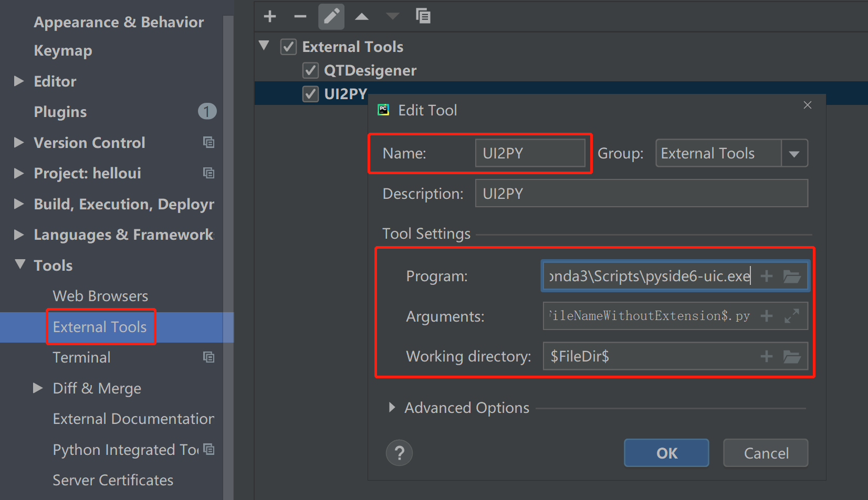868x500 pixels.
Task: Click the OK button
Action: click(x=666, y=453)
